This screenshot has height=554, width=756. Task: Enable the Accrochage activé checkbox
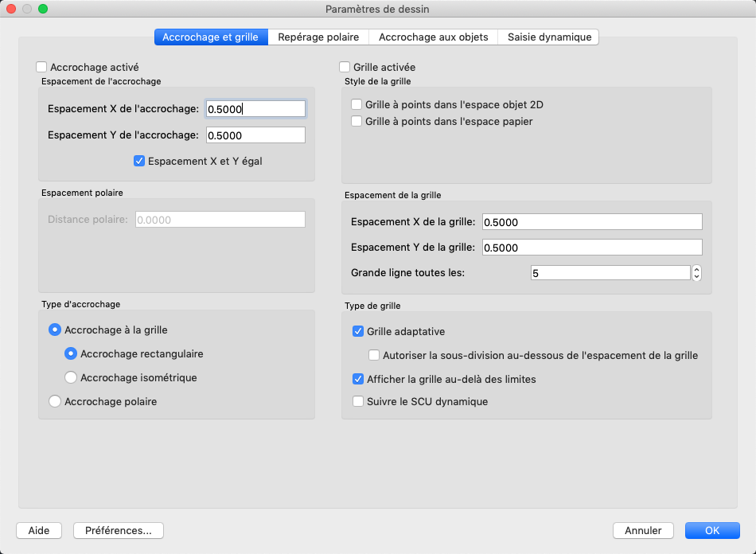pos(42,68)
